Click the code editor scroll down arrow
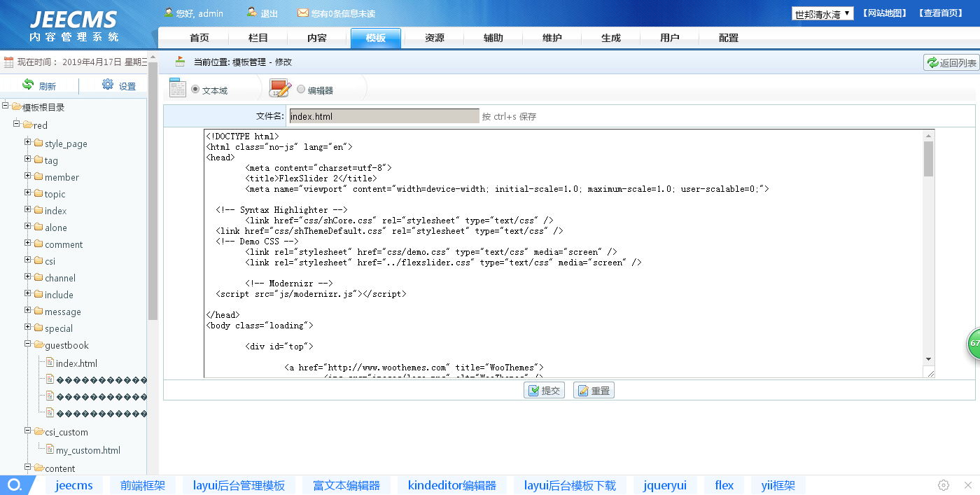 click(928, 358)
